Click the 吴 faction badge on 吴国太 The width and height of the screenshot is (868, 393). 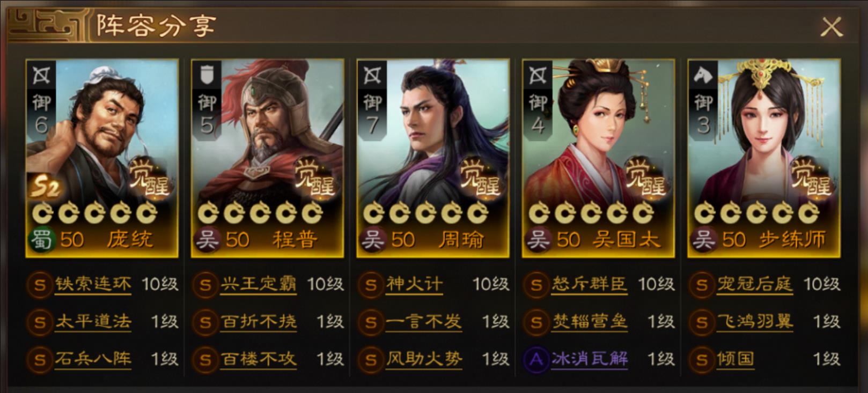pyautogui.click(x=538, y=239)
